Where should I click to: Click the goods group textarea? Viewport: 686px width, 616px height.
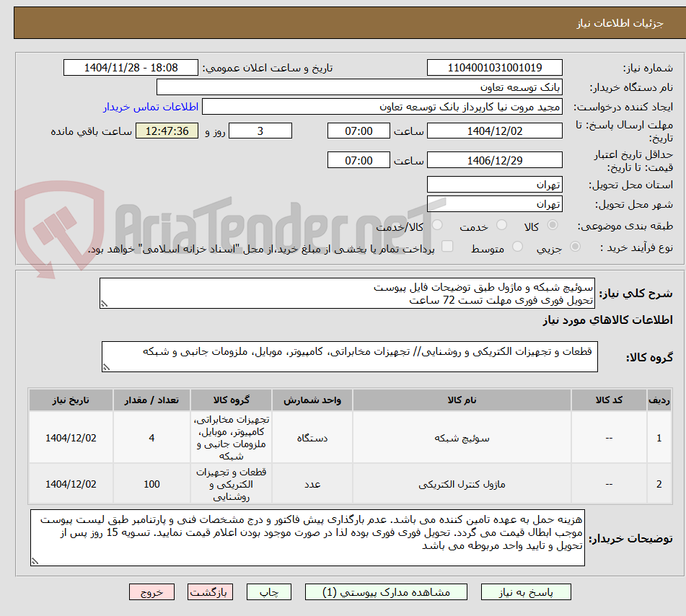point(350,356)
